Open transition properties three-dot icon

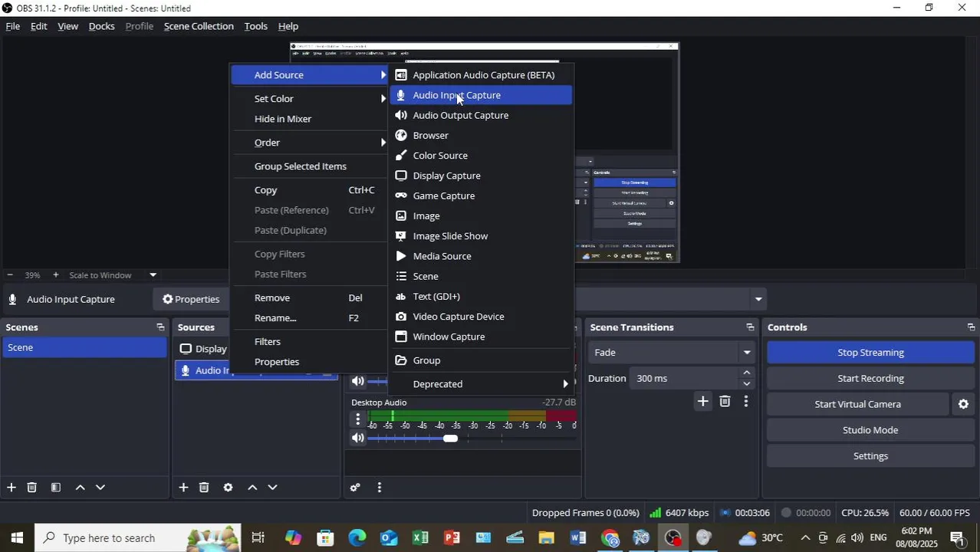point(746,401)
